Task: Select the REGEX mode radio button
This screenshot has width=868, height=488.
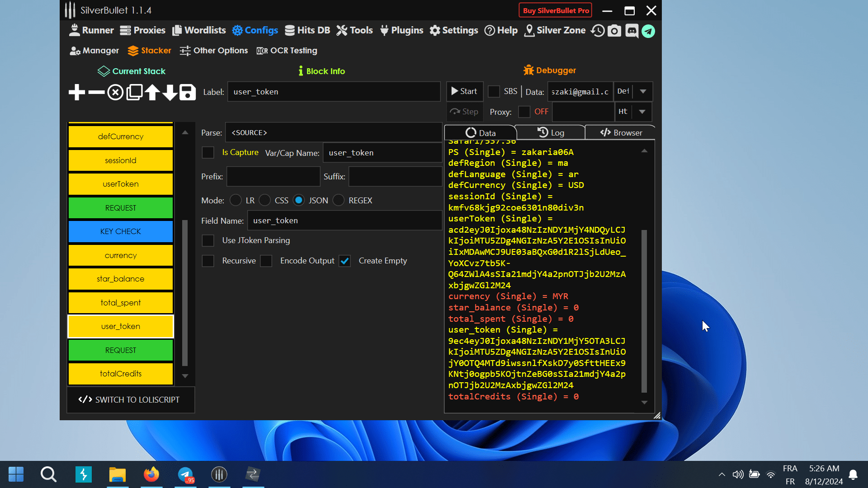Action: pos(339,200)
